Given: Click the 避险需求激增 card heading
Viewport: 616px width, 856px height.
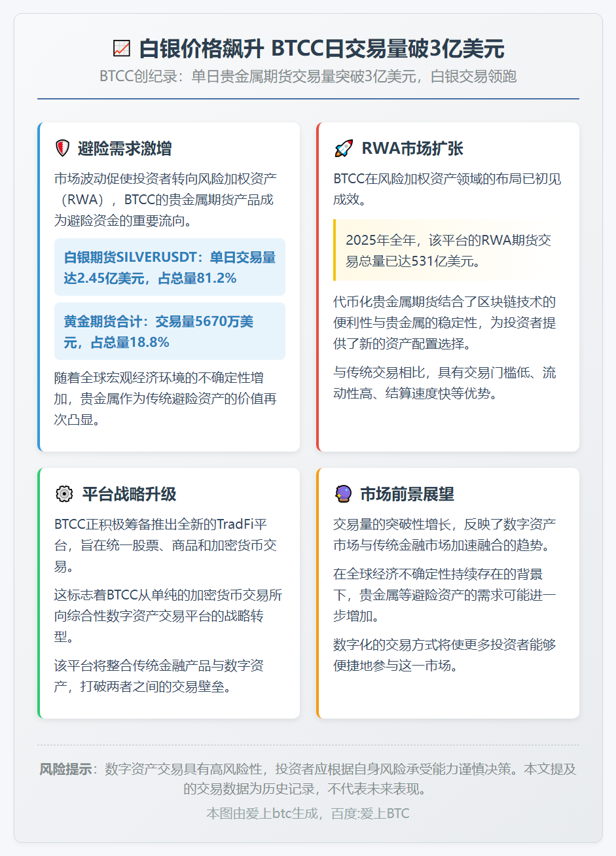Looking at the screenshot, I should [x=124, y=149].
